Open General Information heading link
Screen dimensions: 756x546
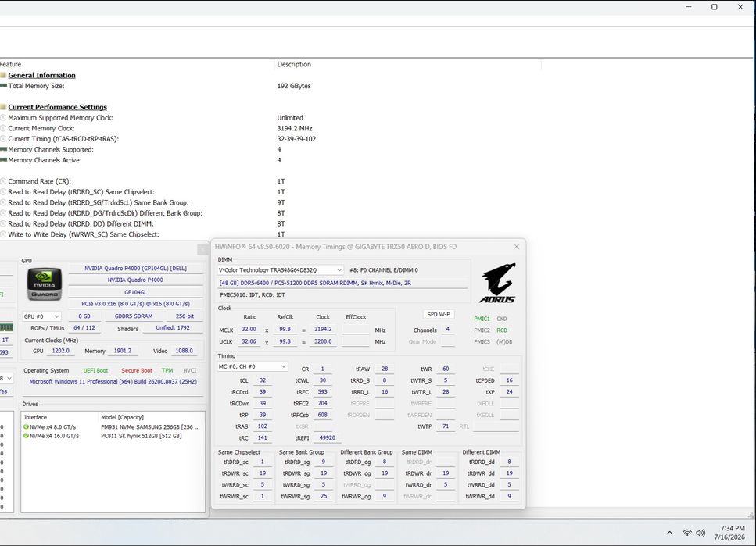[42, 75]
